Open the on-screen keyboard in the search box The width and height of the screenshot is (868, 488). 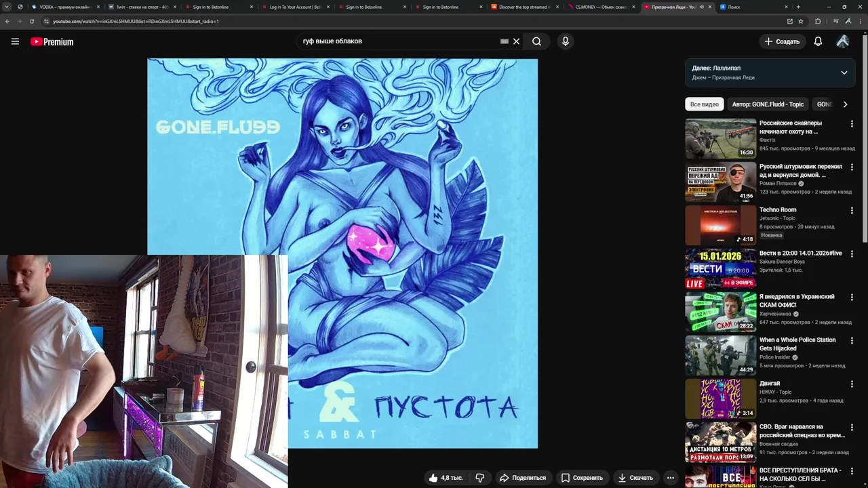[504, 41]
